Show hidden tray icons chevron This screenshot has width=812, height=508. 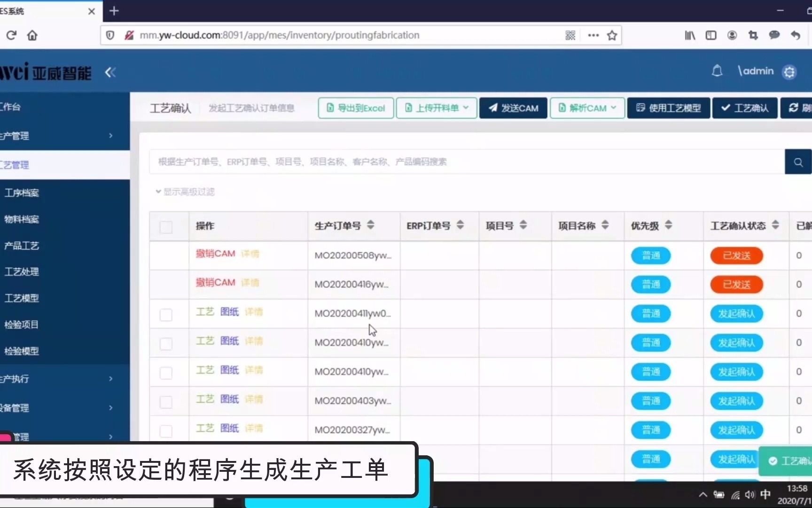(703, 494)
